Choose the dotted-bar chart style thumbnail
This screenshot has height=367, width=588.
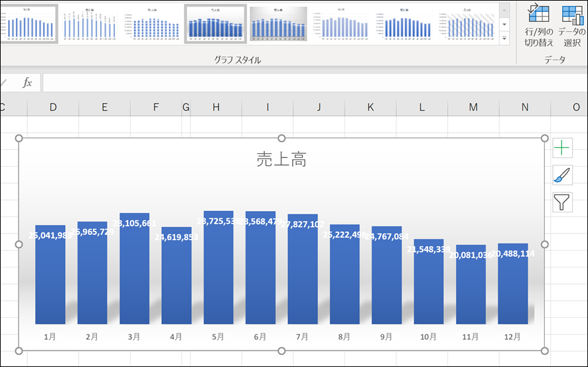tap(153, 24)
